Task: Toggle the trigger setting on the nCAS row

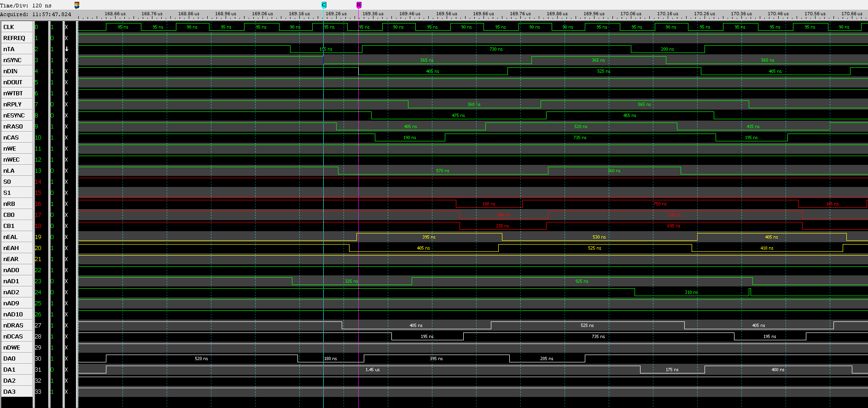Action: click(x=67, y=138)
